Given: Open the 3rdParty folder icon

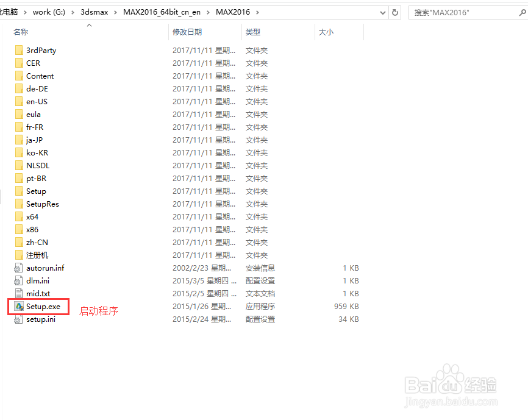Looking at the screenshot, I should pos(19,50).
